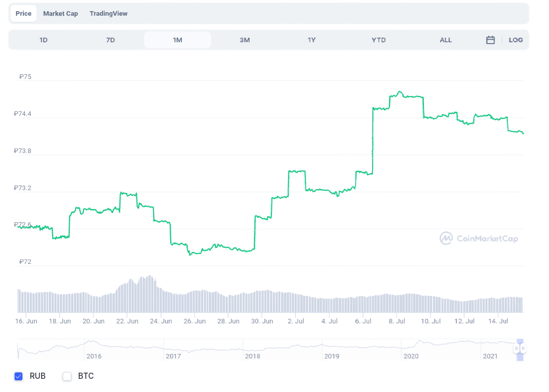Open the TradingView tab
The width and height of the screenshot is (549, 392).
[108, 13]
